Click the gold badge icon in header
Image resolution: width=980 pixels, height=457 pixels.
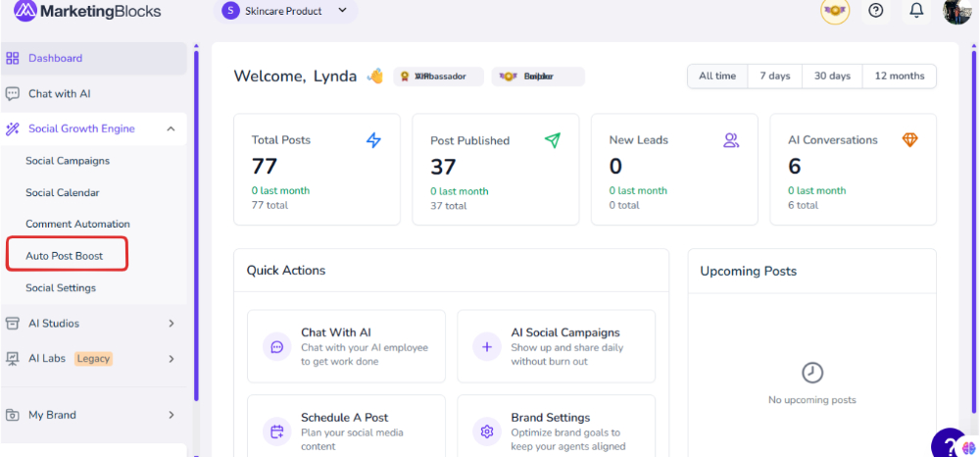click(x=835, y=11)
